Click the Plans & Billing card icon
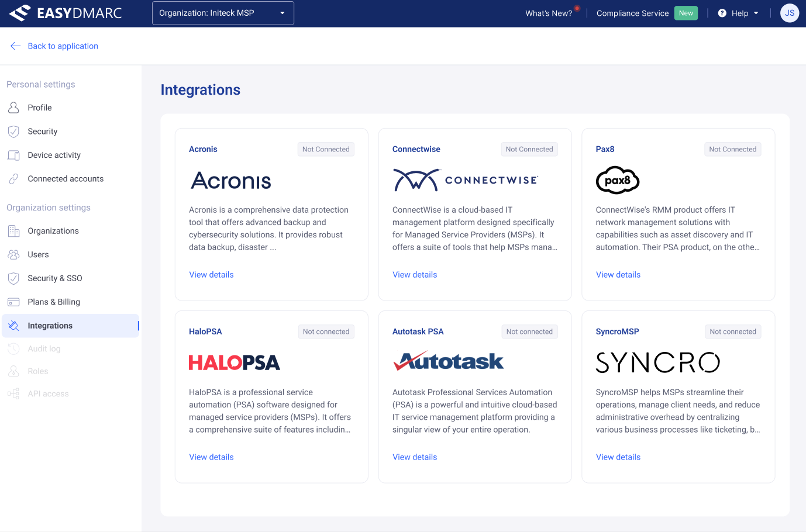 pyautogui.click(x=13, y=302)
